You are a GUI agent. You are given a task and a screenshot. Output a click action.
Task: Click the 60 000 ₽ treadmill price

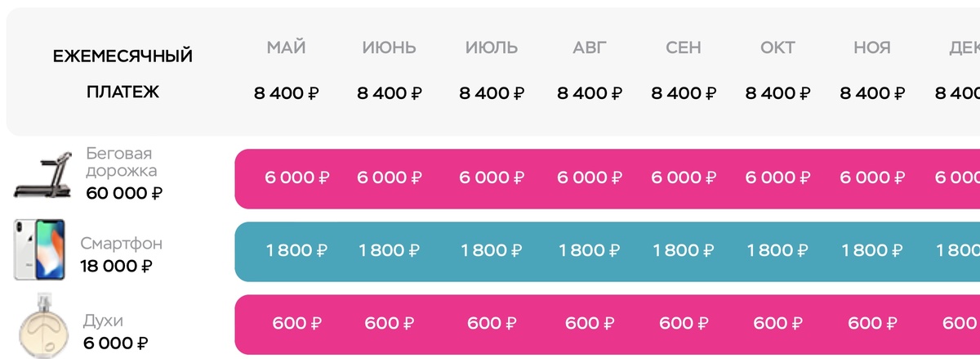point(123,194)
